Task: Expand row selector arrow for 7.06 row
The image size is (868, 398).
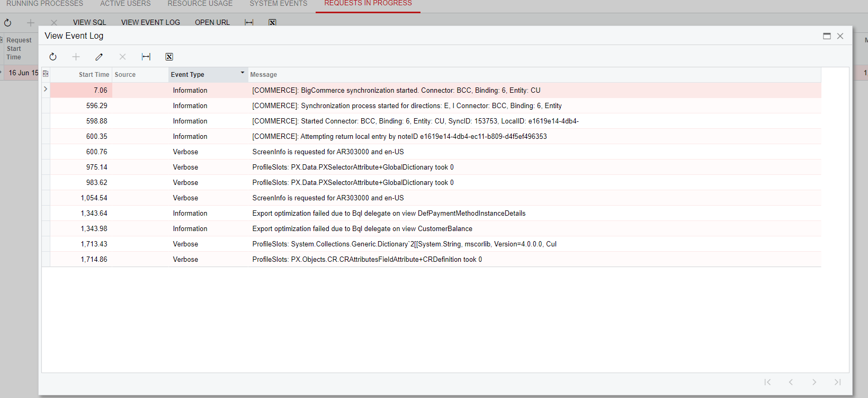Action: pyautogui.click(x=46, y=89)
